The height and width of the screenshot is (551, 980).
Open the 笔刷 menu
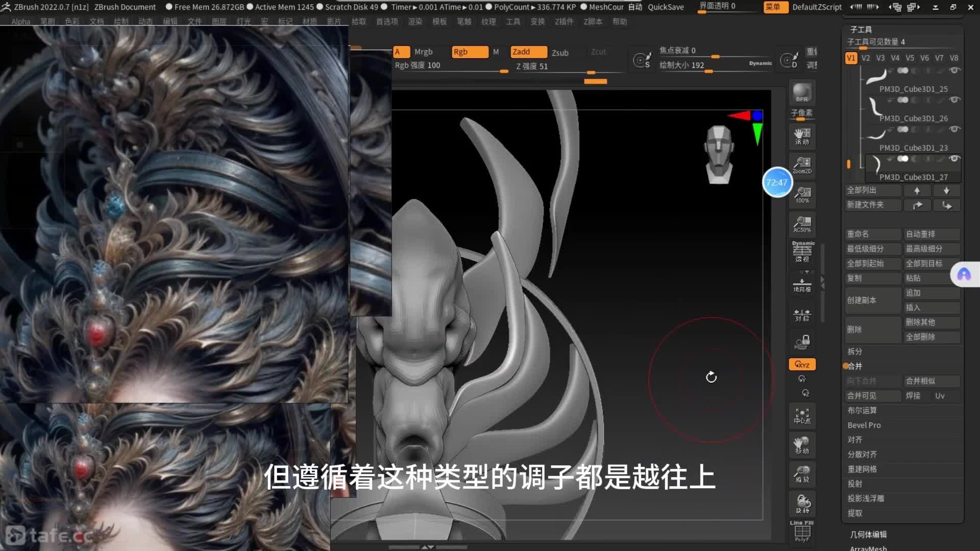[47, 21]
